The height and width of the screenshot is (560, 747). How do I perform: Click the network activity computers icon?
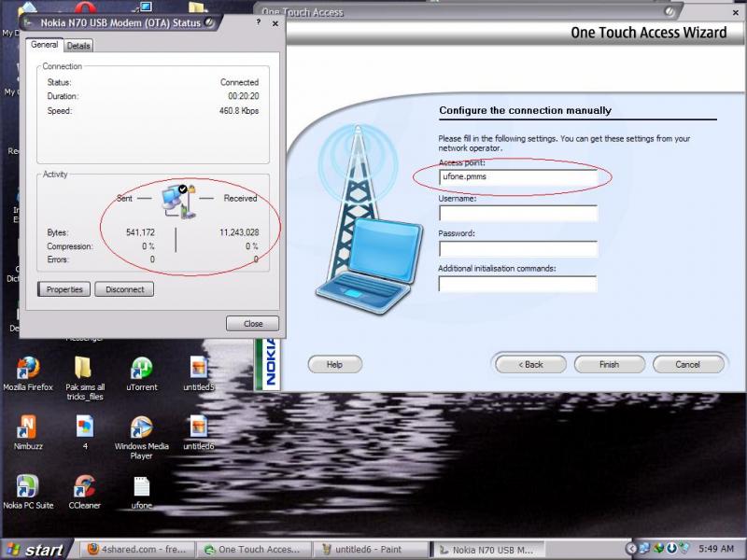tap(179, 201)
